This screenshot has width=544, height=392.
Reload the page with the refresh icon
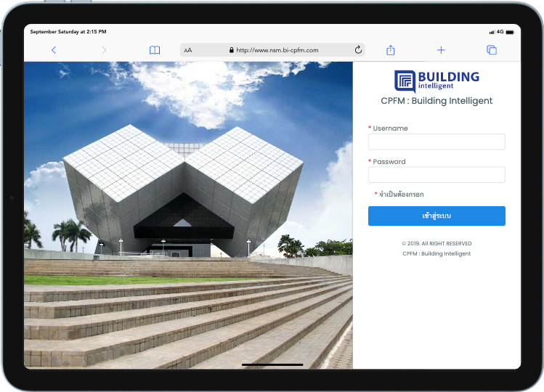coord(358,50)
